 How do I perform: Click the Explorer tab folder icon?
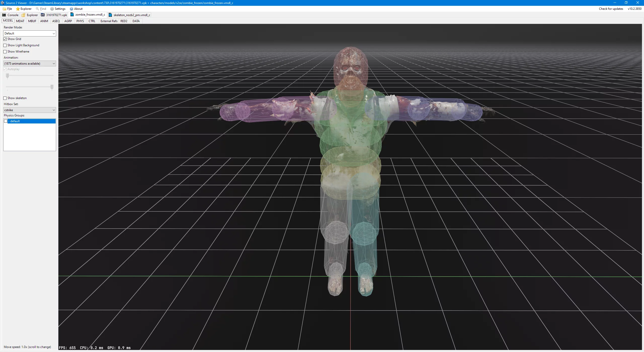pyautogui.click(x=23, y=15)
